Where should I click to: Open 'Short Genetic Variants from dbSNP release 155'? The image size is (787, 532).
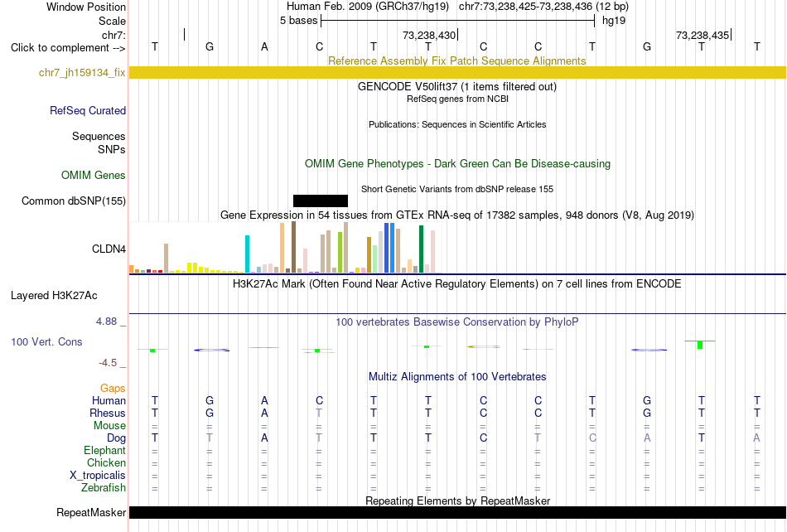[457, 189]
